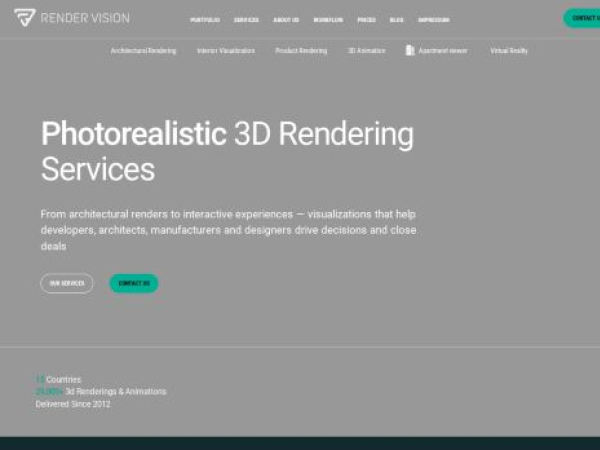Open Architectural Rendering service link

click(143, 51)
